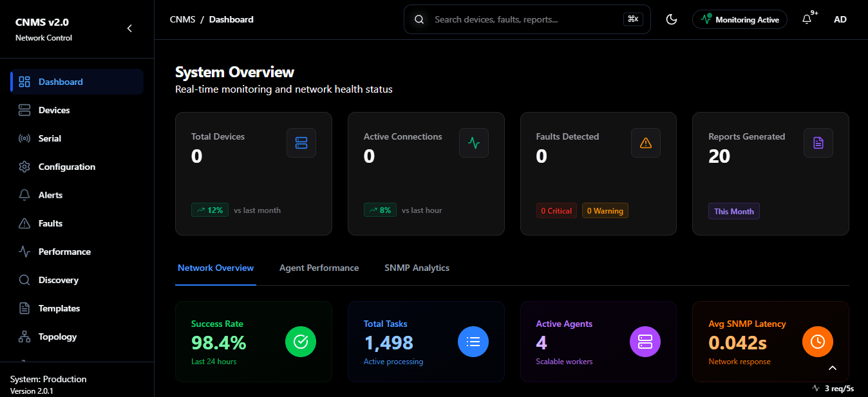Image resolution: width=868 pixels, height=397 pixels.
Task: Select the Serial sidebar icon
Action: coord(24,138)
